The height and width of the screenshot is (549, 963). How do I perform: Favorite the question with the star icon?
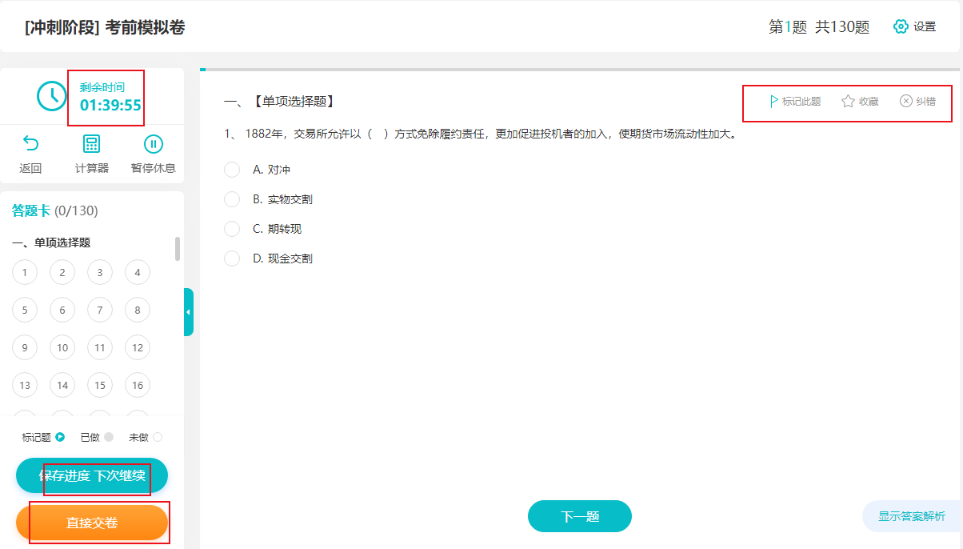848,101
